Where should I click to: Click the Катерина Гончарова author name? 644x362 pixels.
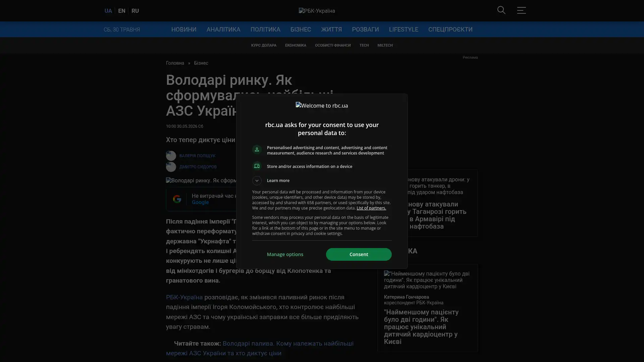pyautogui.click(x=407, y=297)
